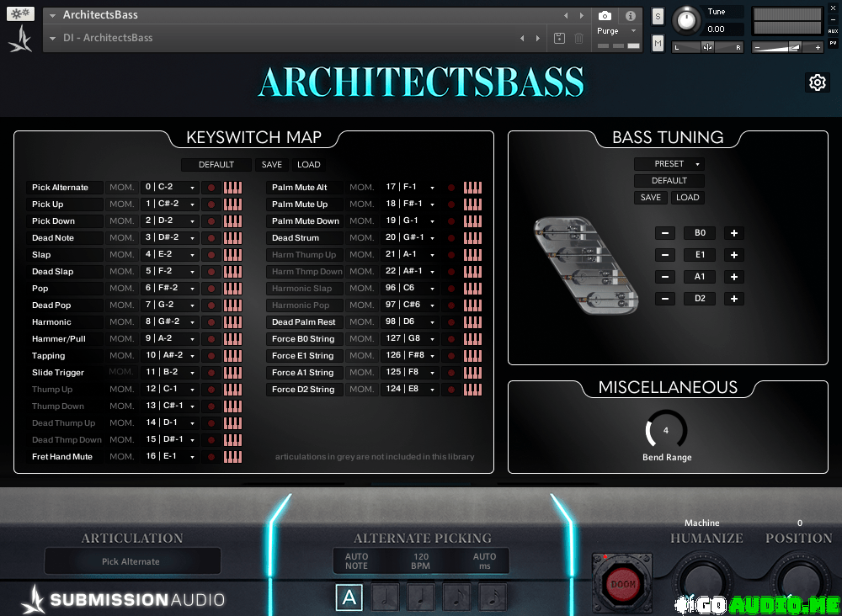Open the settings gear icon
Viewport: 842px width, 616px height.
pos(817,82)
